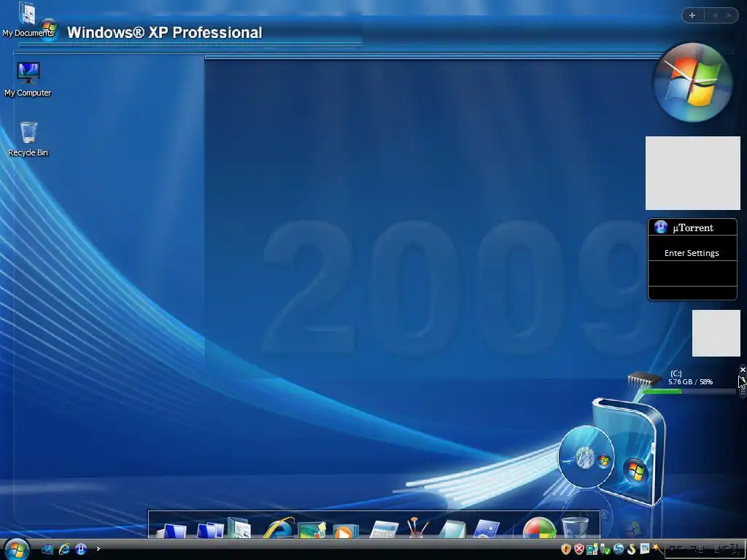Open the photo gallery icon in dock
747x560 pixels.
(x=312, y=529)
